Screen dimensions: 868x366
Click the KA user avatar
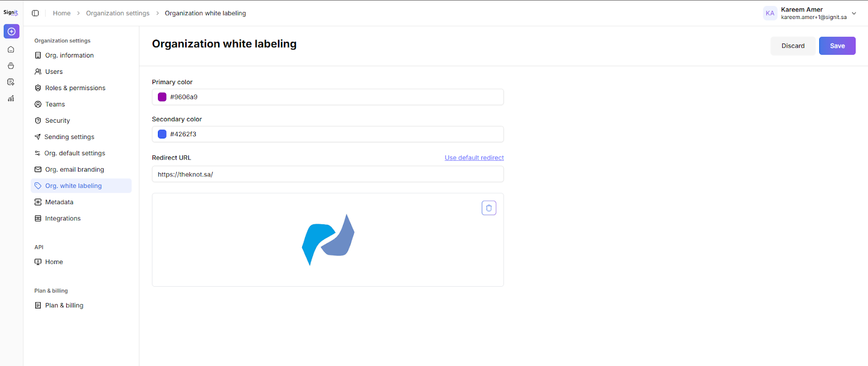tap(770, 13)
